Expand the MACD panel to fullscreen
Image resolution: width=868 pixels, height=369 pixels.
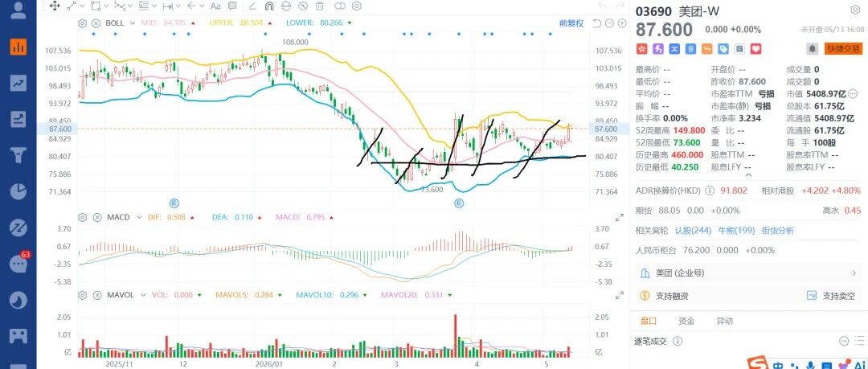click(x=620, y=219)
